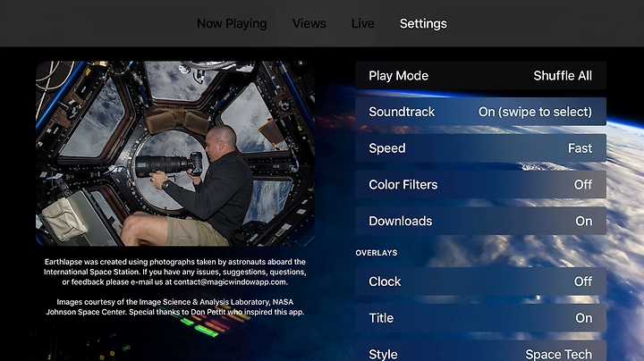The width and height of the screenshot is (644, 361).
Task: Toggle the Soundtrack setting
Action: pos(480,112)
